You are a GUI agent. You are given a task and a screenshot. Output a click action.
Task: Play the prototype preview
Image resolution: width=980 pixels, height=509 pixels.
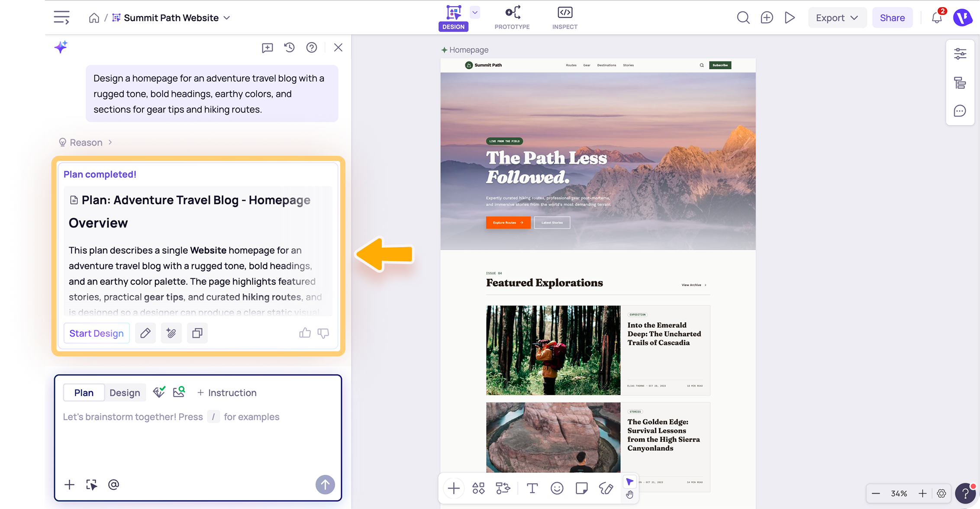tap(790, 18)
